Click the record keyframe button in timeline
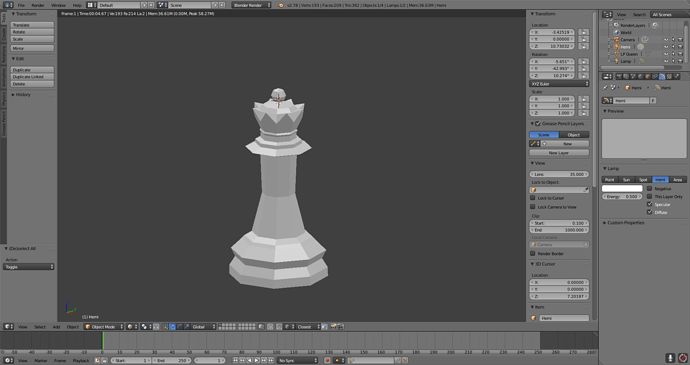 (x=328, y=360)
